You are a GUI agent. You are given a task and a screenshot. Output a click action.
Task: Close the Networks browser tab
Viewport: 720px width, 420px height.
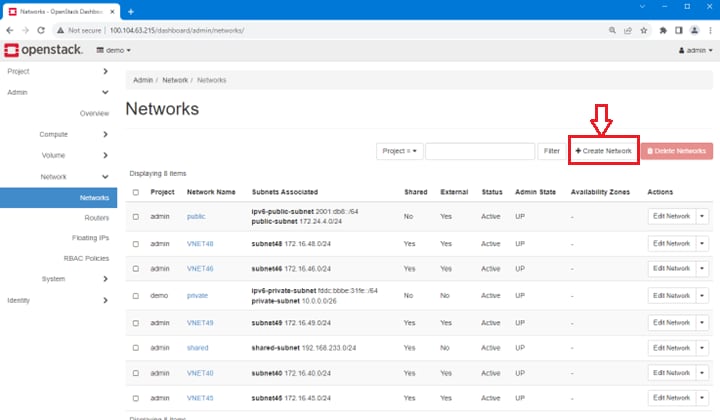(112, 11)
